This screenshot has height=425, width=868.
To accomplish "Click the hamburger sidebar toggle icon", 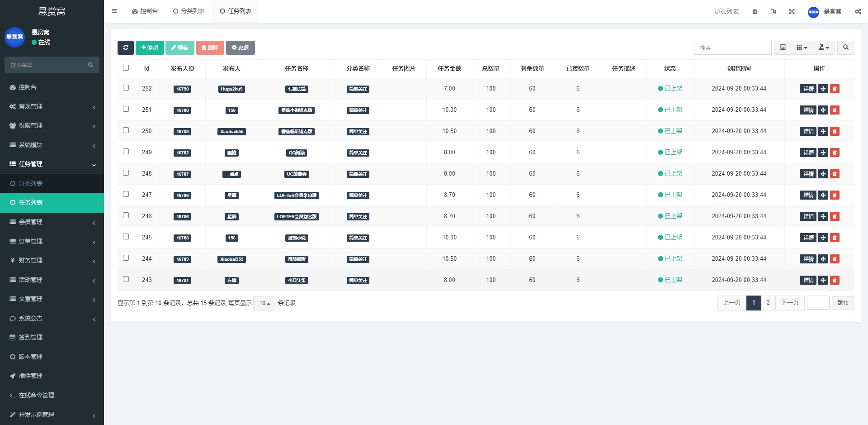I will tap(114, 11).
